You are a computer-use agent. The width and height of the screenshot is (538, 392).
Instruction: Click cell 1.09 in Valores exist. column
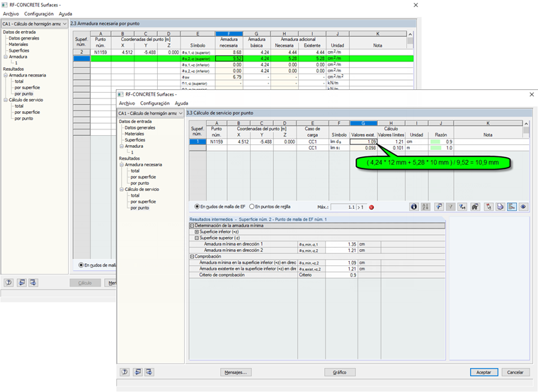(363, 142)
